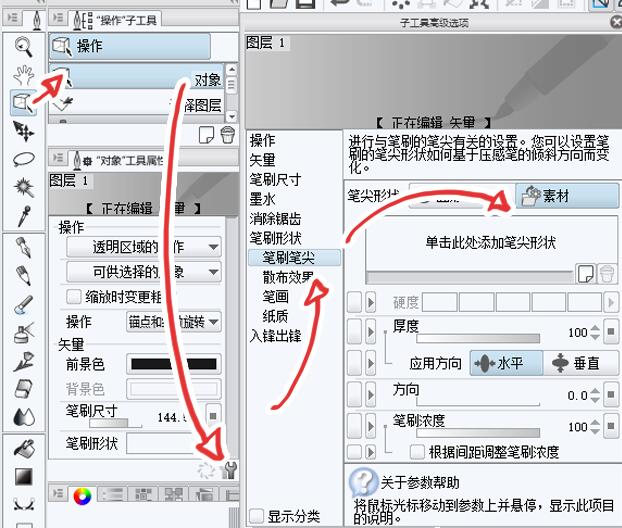This screenshot has width=622, height=528.
Task: Set apply direction to 水平
Action: coord(506,363)
